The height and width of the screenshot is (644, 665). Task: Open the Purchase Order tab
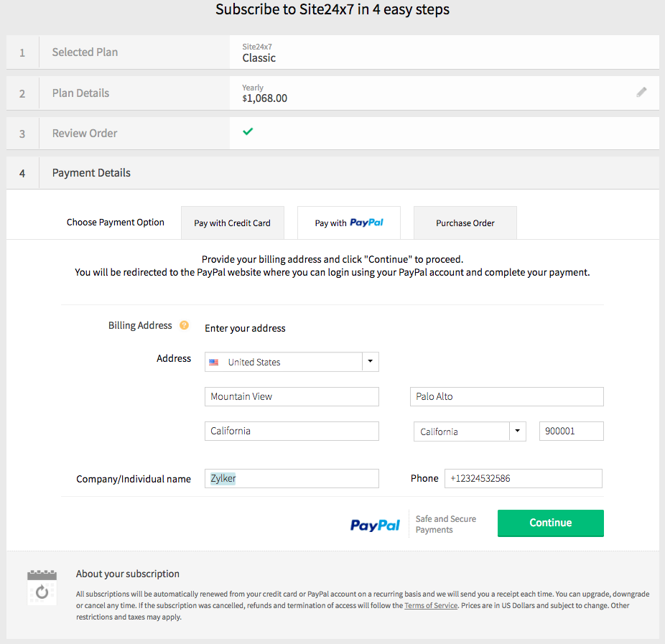coord(465,223)
